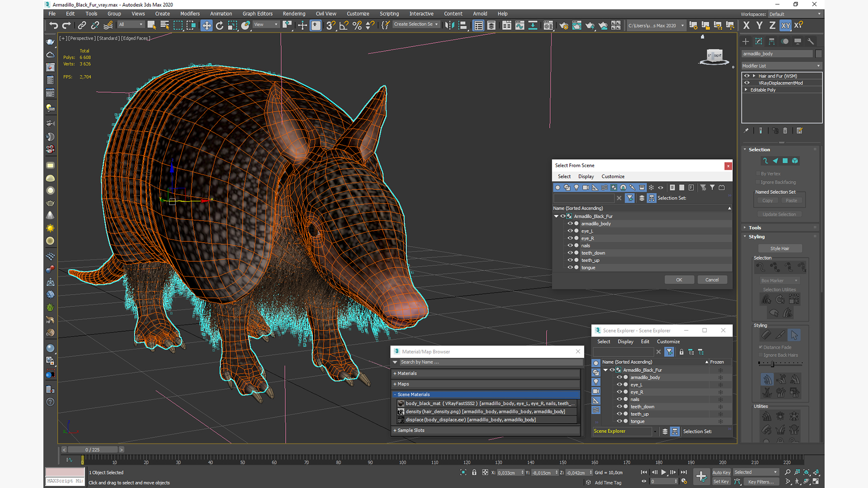Activate the Select and Link chain tool
This screenshot has width=868, height=488.
pyautogui.click(x=82, y=25)
